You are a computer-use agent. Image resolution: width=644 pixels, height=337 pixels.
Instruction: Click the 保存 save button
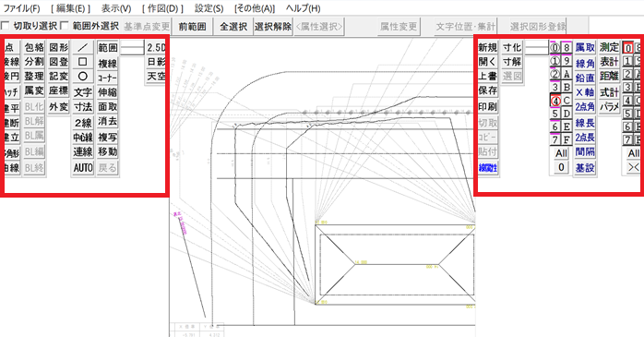(487, 90)
